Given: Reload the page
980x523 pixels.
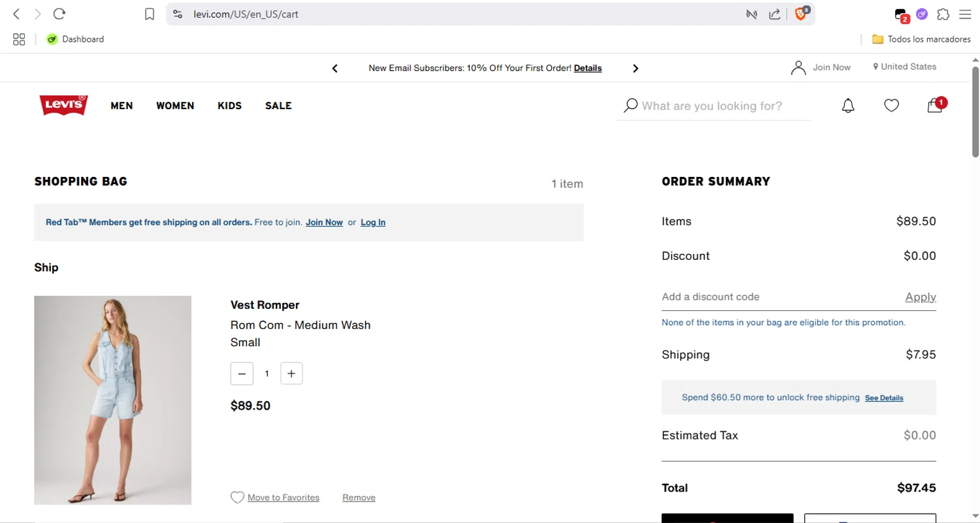Looking at the screenshot, I should (59, 14).
